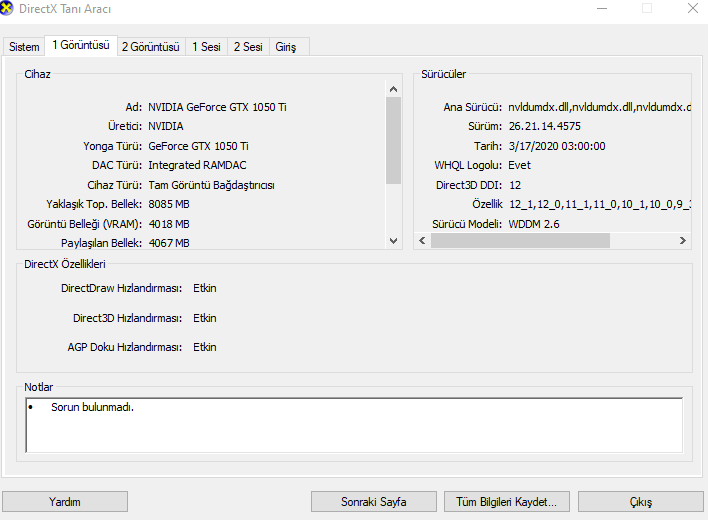Click device name 'NVIDIA GeForce GTX 1050 Ti'

(x=217, y=107)
